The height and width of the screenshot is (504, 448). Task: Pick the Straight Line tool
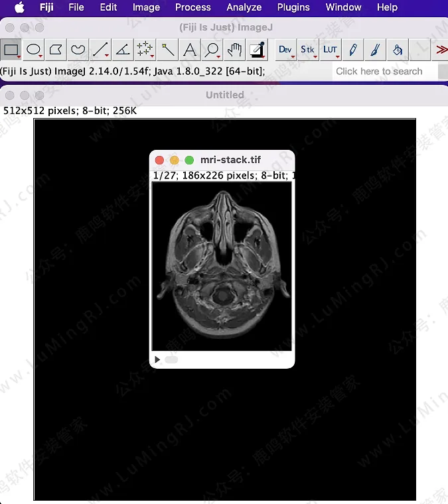pyautogui.click(x=100, y=50)
